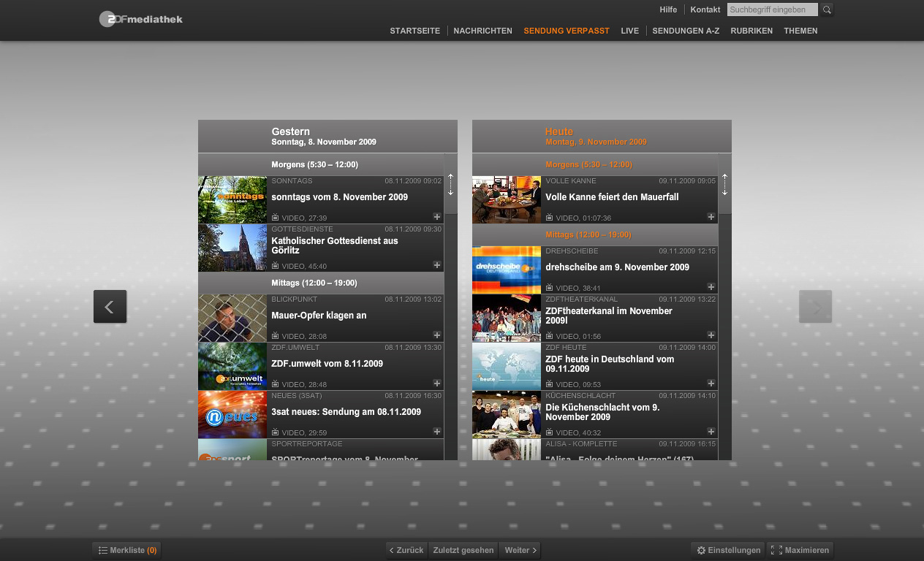Add 'sonntags vom 8. November 2009' via plus icon
The height and width of the screenshot is (561, 924).
437,217
